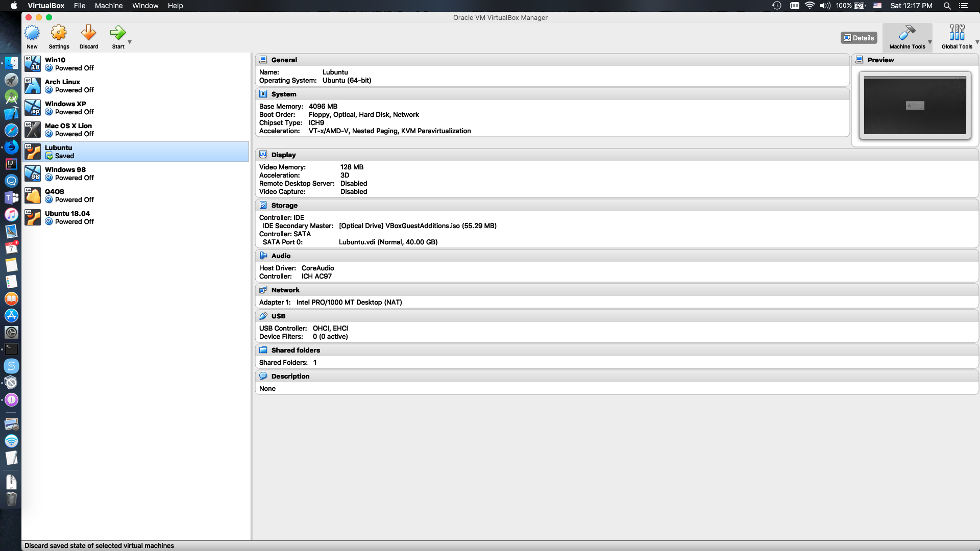The height and width of the screenshot is (551, 980).
Task: Click Lubuntu.vdi hard disk entry
Action: pos(388,242)
